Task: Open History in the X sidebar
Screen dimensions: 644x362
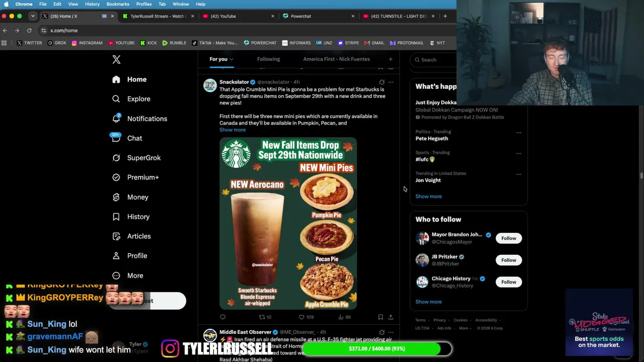Action: (x=131, y=217)
